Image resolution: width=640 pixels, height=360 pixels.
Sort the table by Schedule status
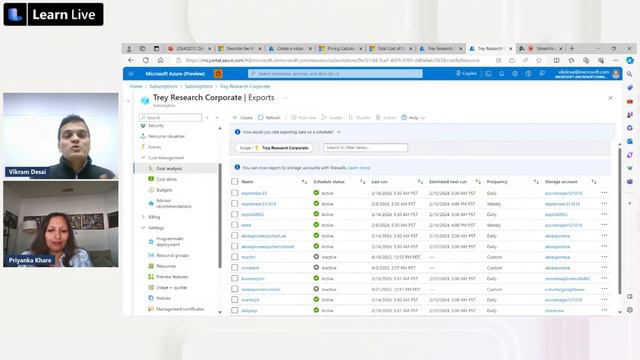click(x=362, y=182)
